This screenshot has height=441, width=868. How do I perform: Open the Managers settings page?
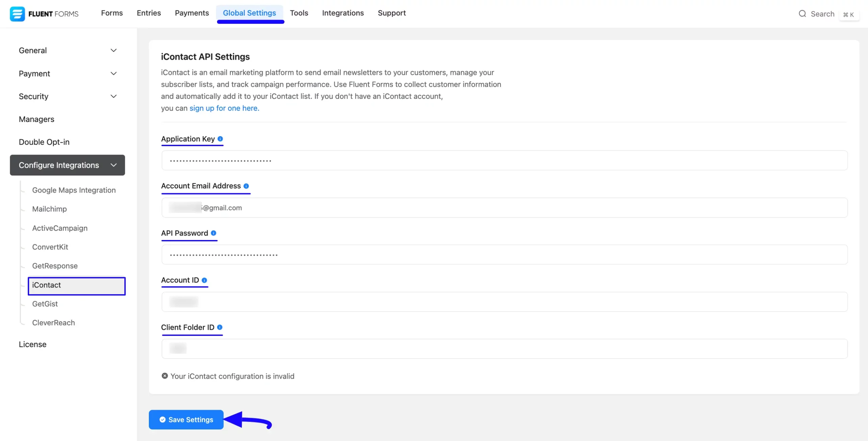pyautogui.click(x=37, y=119)
